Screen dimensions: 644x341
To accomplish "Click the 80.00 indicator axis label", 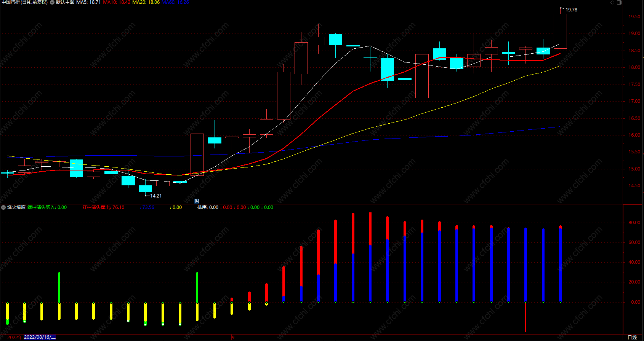I will [x=634, y=223].
